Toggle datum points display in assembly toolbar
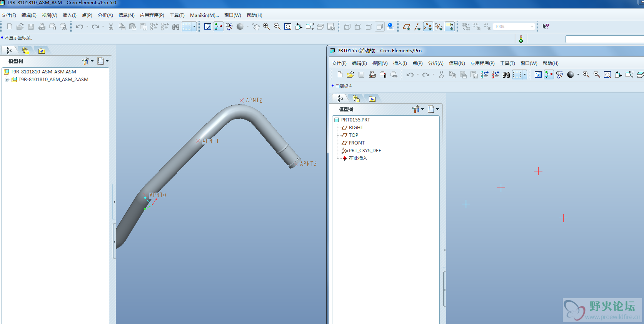 [428, 27]
